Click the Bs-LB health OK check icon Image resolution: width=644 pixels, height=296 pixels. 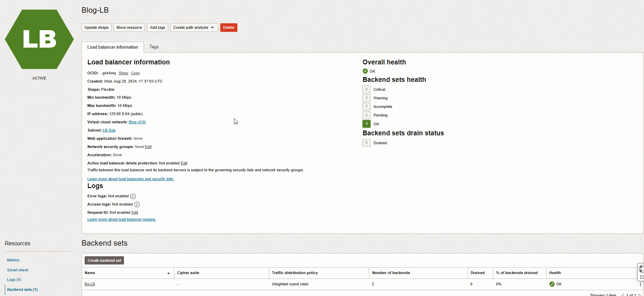552,284
